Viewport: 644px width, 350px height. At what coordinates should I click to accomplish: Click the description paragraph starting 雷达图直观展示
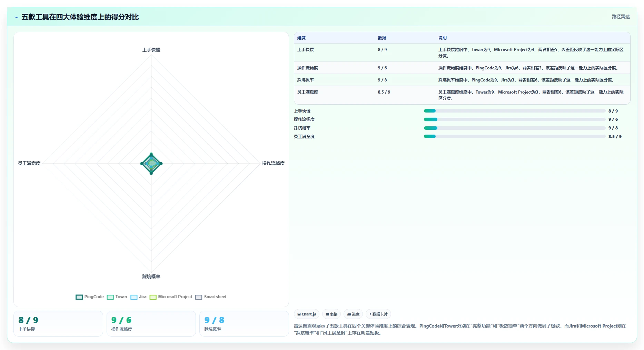coord(460,329)
